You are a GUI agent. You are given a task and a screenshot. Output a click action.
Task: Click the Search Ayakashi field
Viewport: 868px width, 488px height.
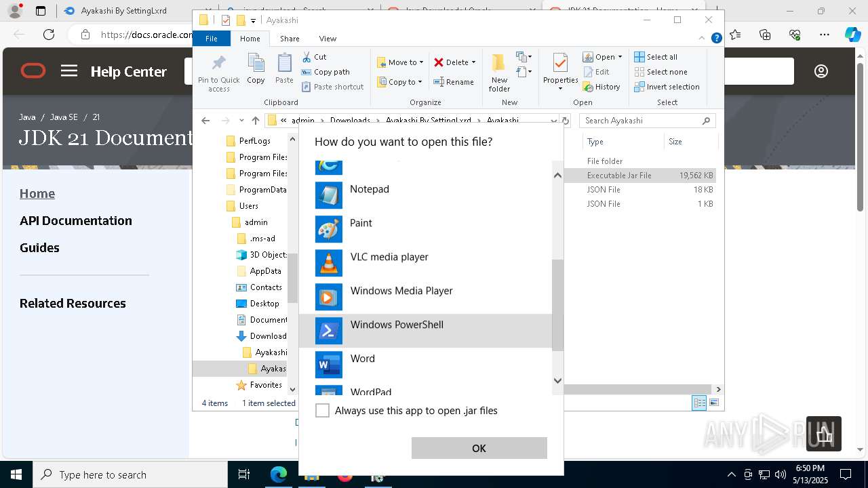(647, 121)
